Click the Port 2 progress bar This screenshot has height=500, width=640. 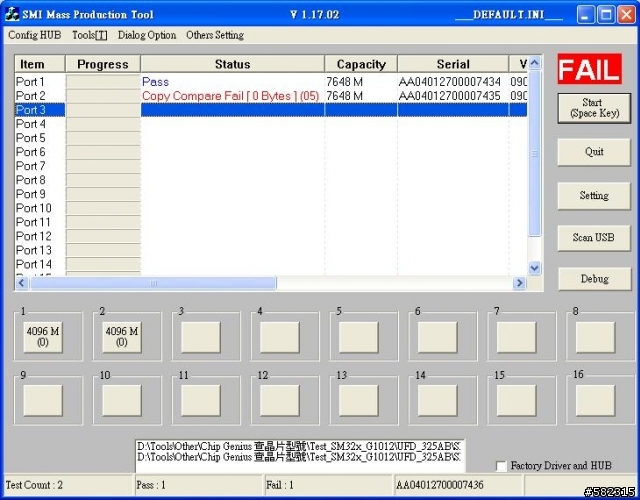[103, 96]
